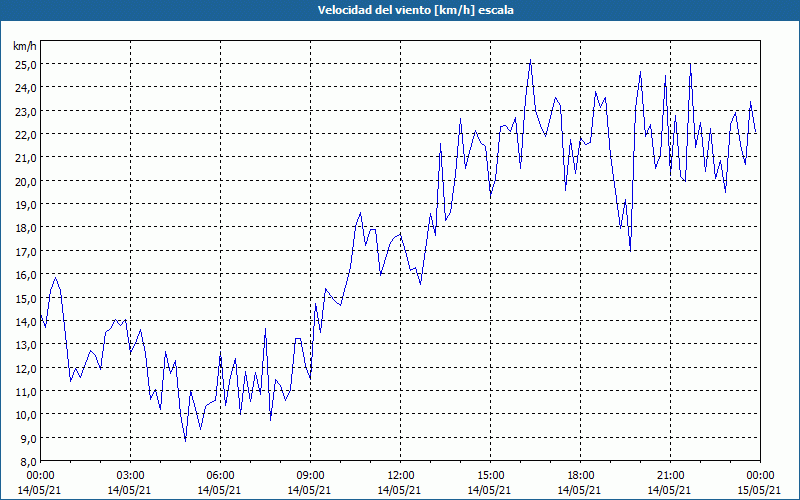Click the chart title 'Velocidad del viento [km/h] escala'
Image resolution: width=800 pixels, height=500 pixels.
(x=415, y=10)
